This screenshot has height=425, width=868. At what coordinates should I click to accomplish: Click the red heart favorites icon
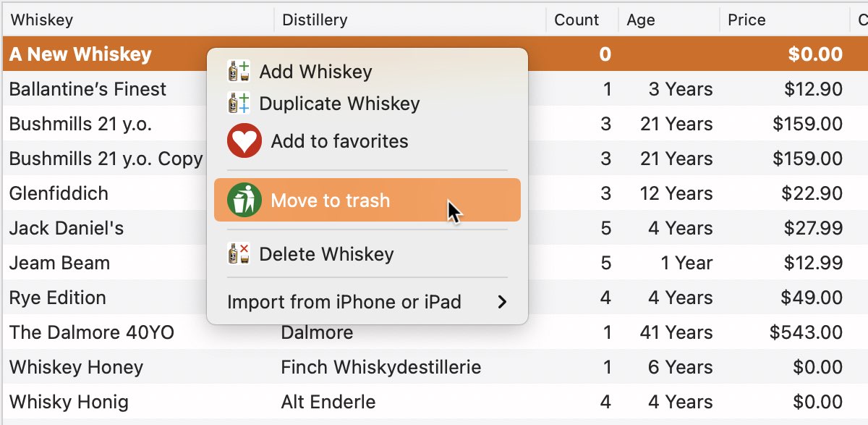[244, 141]
